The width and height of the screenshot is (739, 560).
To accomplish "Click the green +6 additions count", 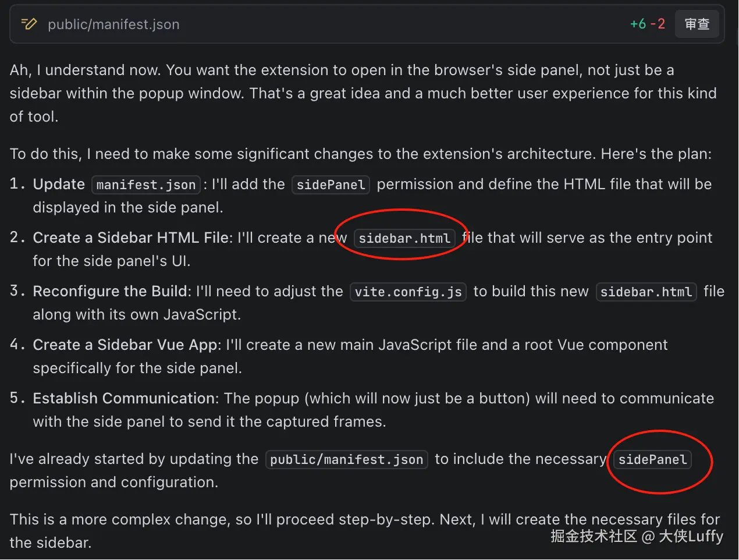I will point(638,24).
